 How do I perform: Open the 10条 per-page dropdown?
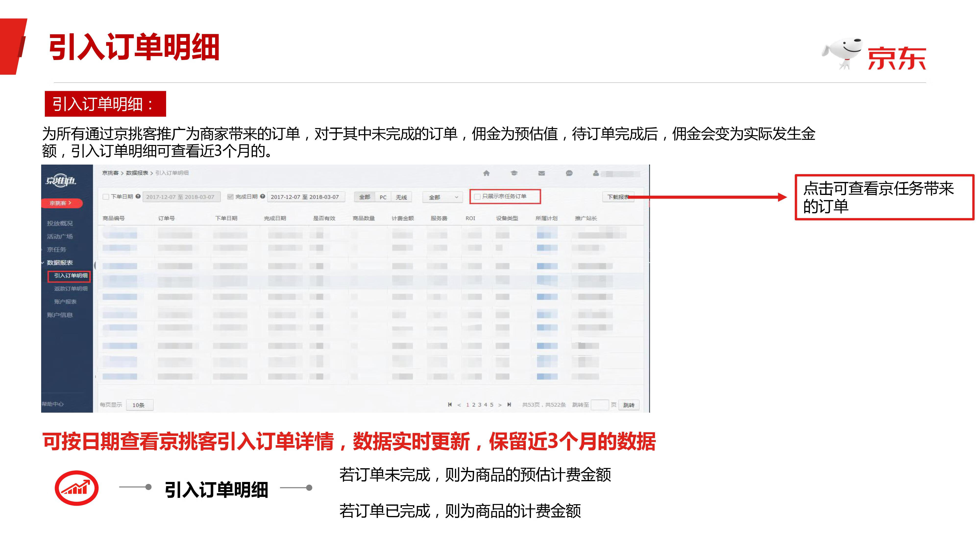coord(140,405)
